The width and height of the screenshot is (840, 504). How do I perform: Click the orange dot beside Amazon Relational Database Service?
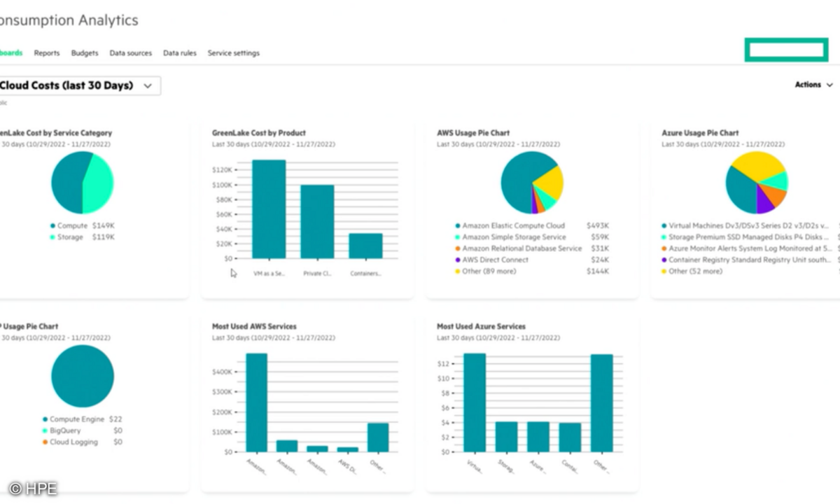[458, 248]
